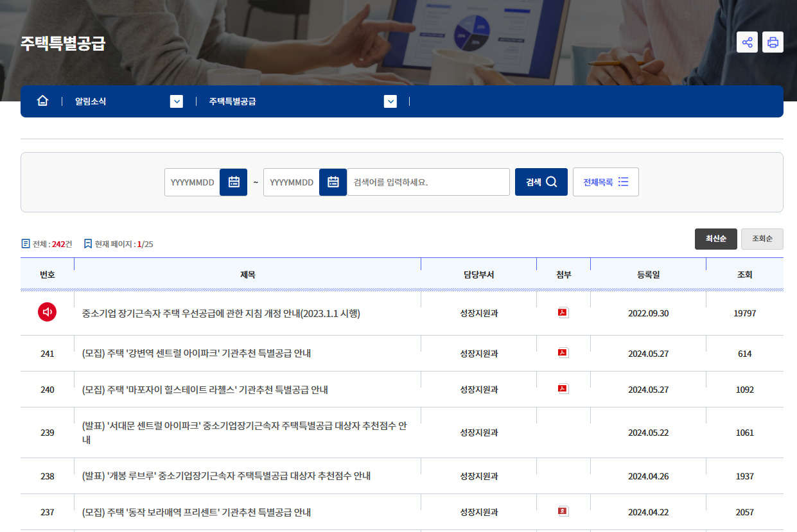Screen dimensions: 797x532
Task: Click row number 239
Action: click(x=47, y=433)
